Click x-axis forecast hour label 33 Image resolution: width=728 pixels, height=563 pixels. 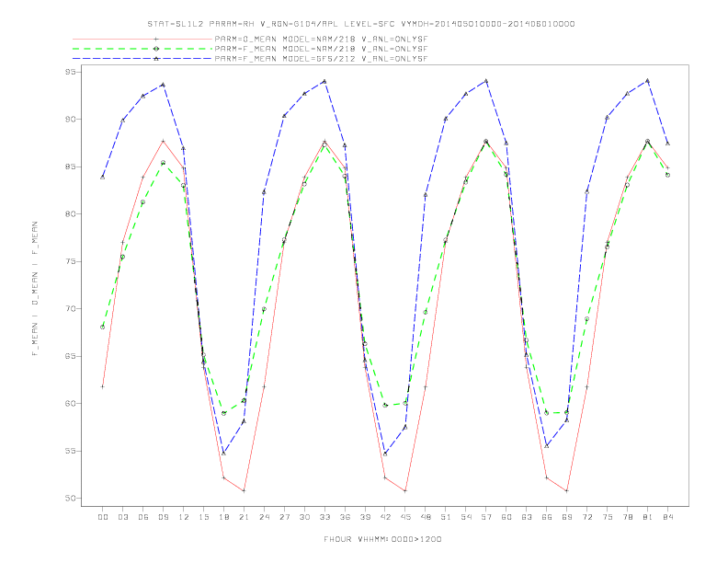324,517
